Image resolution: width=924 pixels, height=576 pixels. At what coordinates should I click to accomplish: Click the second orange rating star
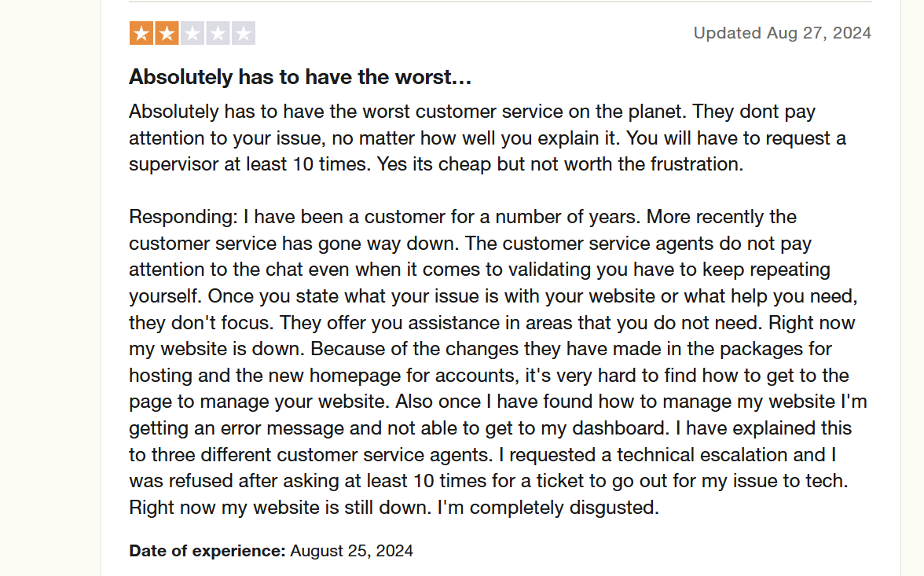pyautogui.click(x=167, y=34)
